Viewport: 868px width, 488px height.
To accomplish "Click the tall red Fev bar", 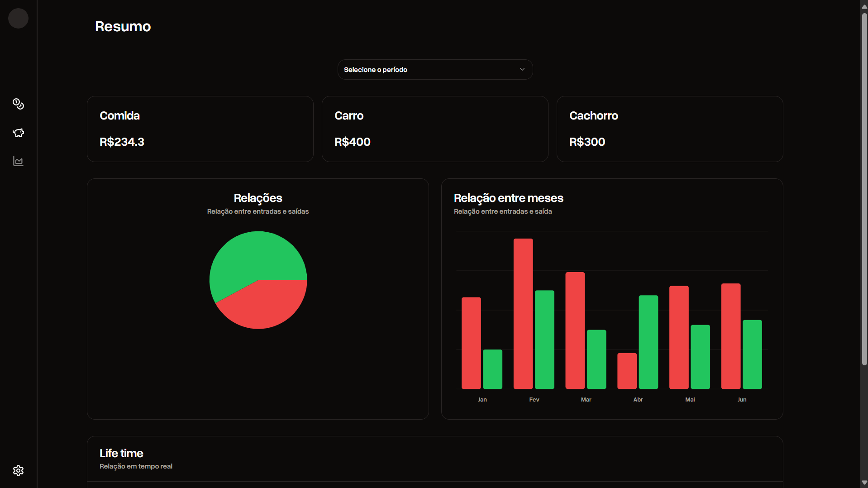I will [523, 314].
